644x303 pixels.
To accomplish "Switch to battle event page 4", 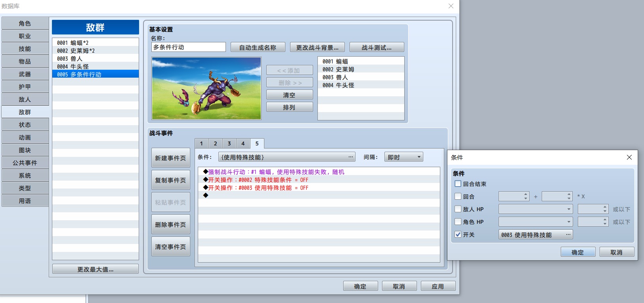I will pyautogui.click(x=243, y=143).
